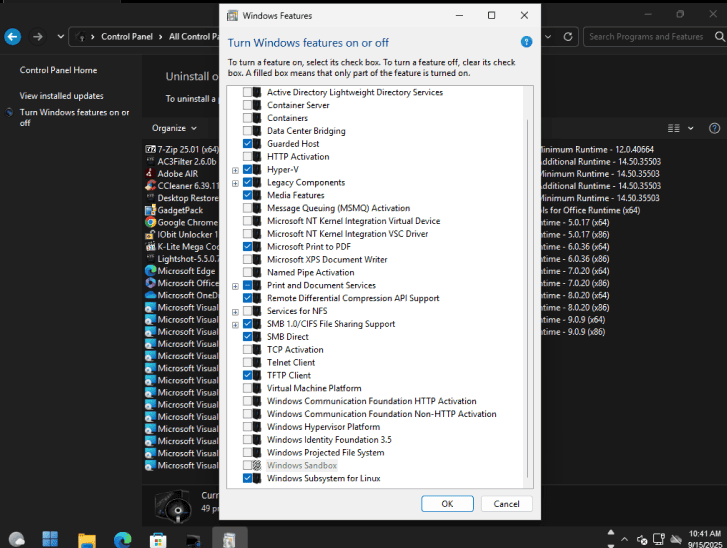
Task: Open the view options dropdown arrow
Action: (x=690, y=128)
